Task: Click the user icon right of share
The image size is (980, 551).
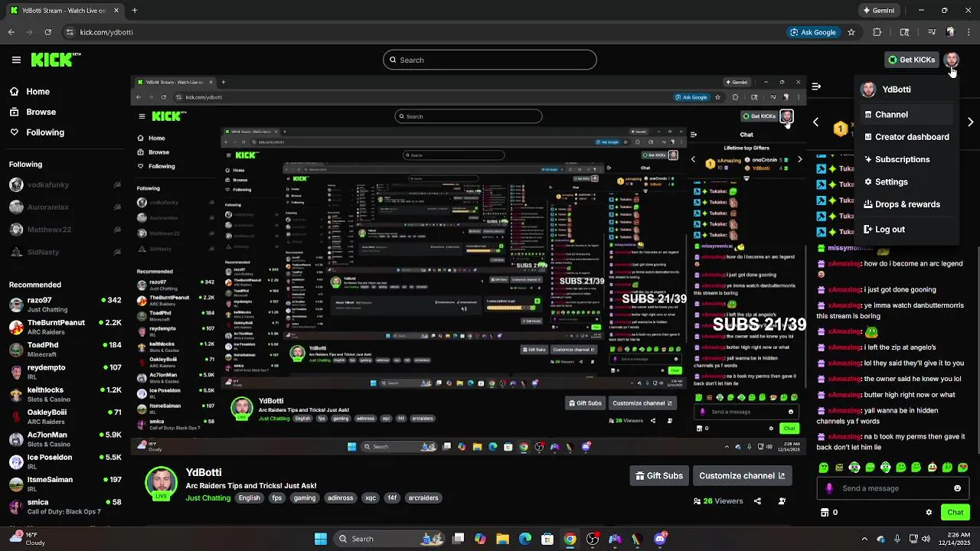Action: tap(782, 501)
